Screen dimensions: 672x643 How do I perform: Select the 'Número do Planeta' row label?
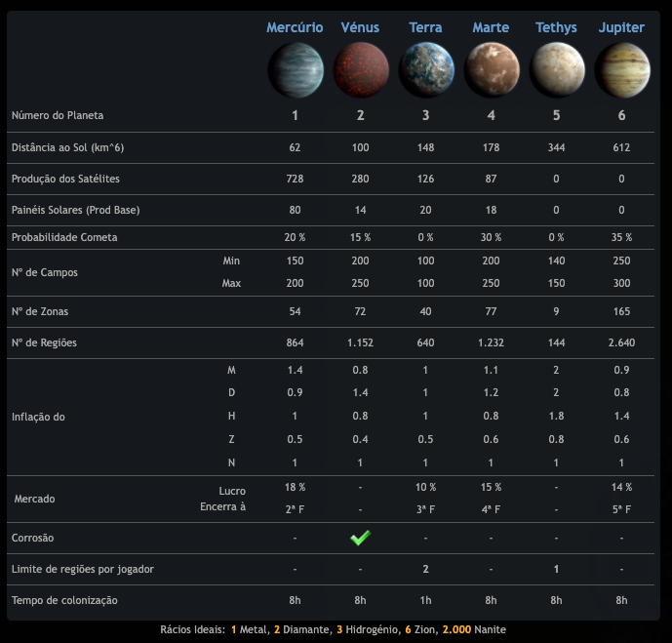[x=58, y=115]
